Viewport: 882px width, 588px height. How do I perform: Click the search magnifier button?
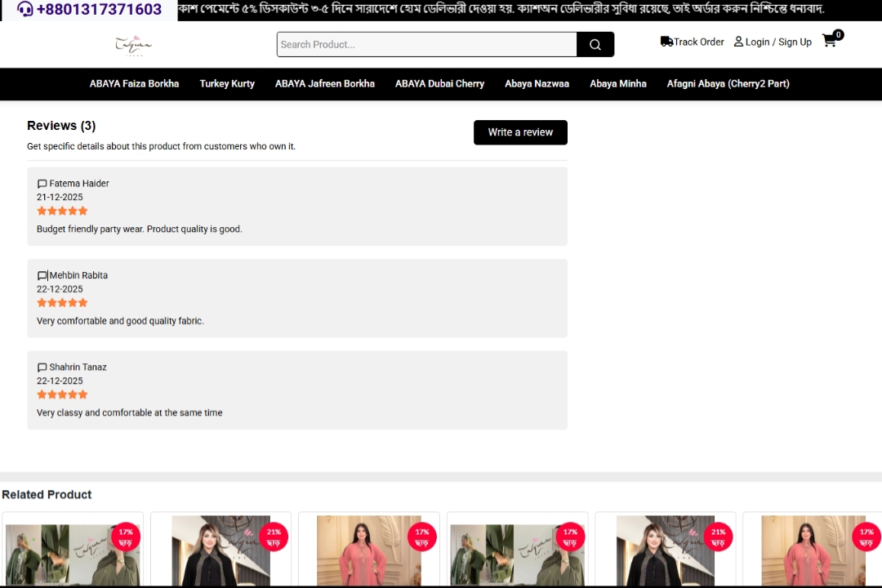click(x=595, y=44)
